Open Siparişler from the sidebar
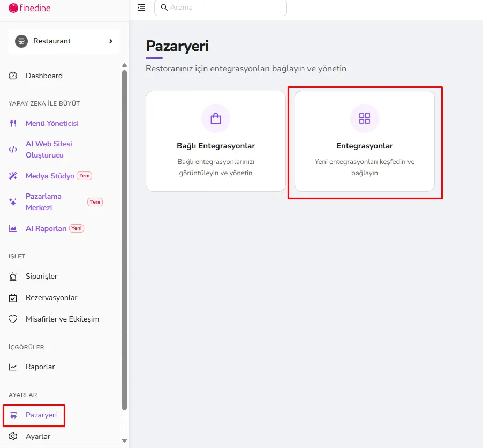The image size is (483, 448). pos(41,277)
